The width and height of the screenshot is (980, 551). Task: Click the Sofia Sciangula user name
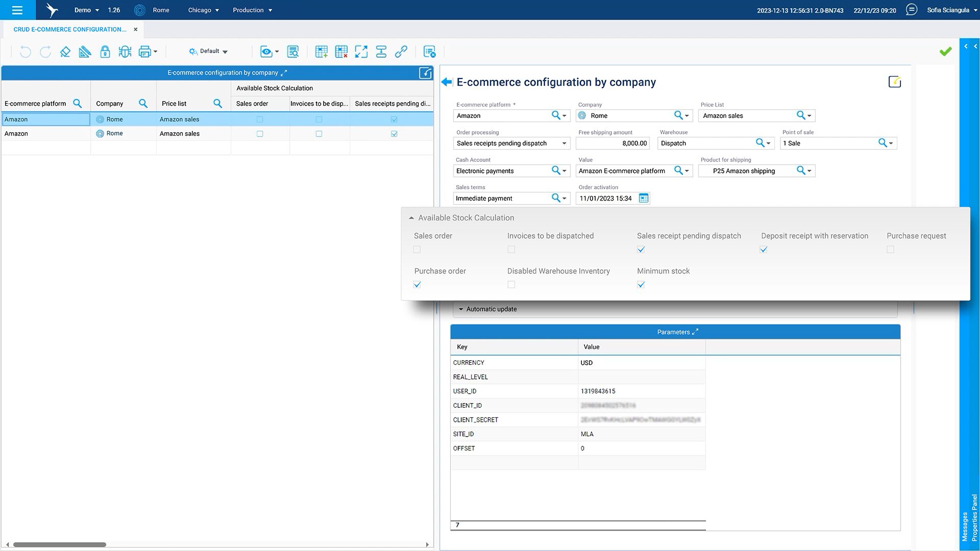pyautogui.click(x=948, y=10)
